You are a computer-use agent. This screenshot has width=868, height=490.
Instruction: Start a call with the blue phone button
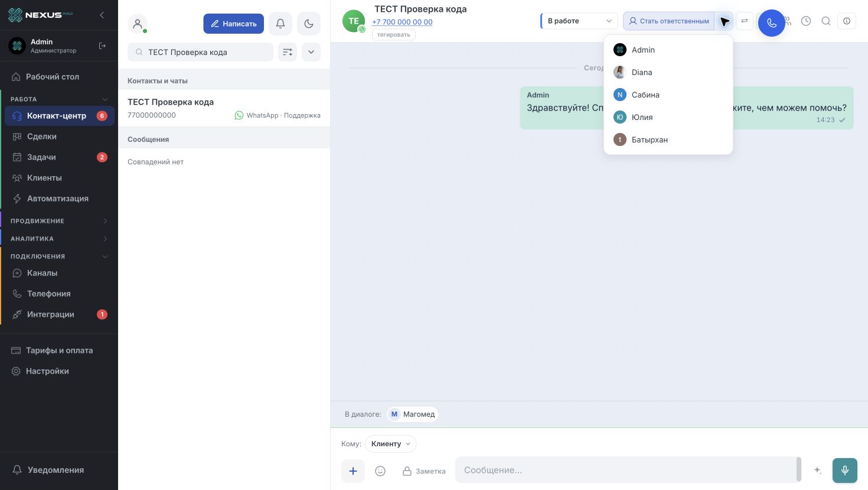772,23
